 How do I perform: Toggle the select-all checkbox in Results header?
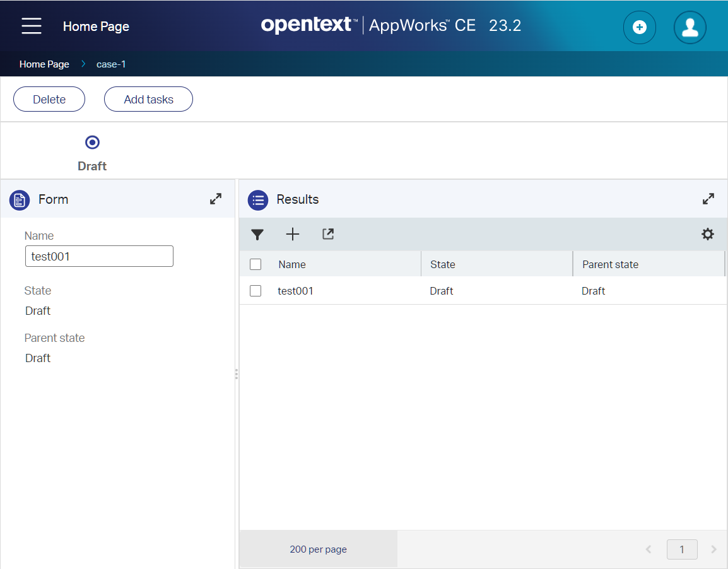tap(255, 264)
